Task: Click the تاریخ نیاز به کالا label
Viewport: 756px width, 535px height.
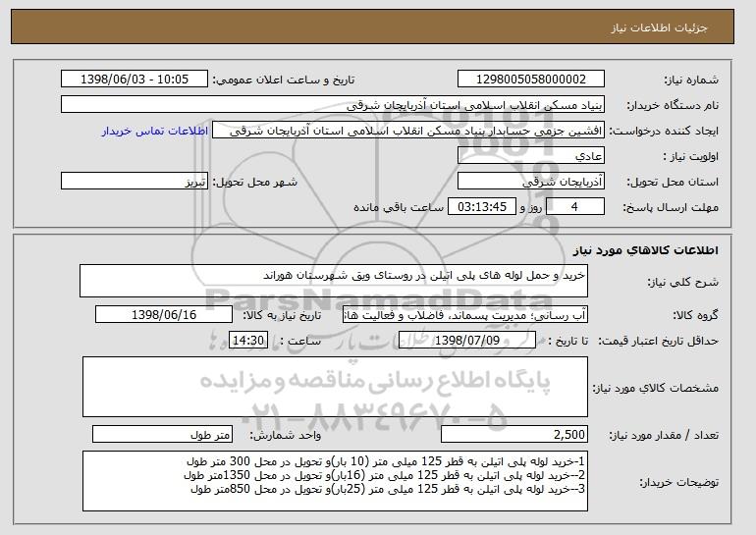Action: click(x=282, y=315)
